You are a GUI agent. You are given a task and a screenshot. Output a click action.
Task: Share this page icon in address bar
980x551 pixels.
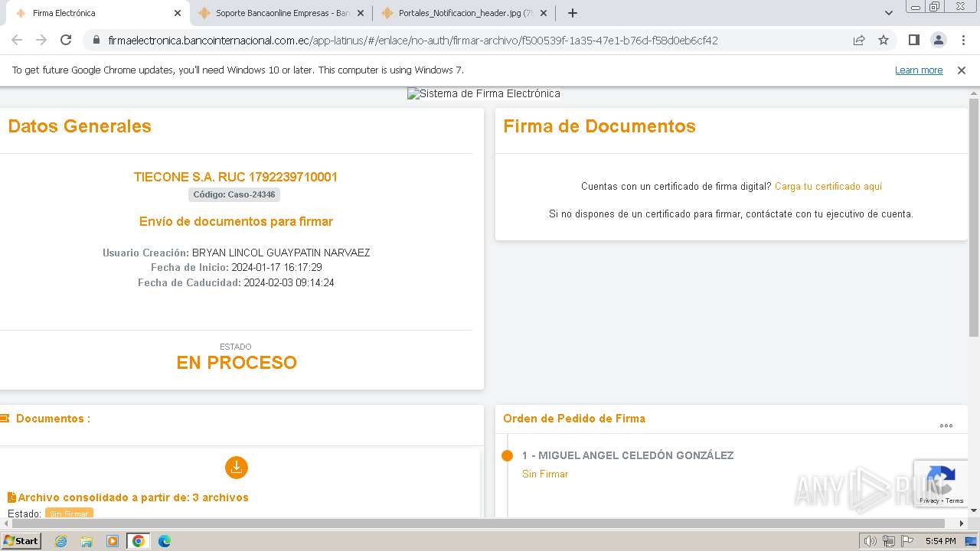(859, 40)
